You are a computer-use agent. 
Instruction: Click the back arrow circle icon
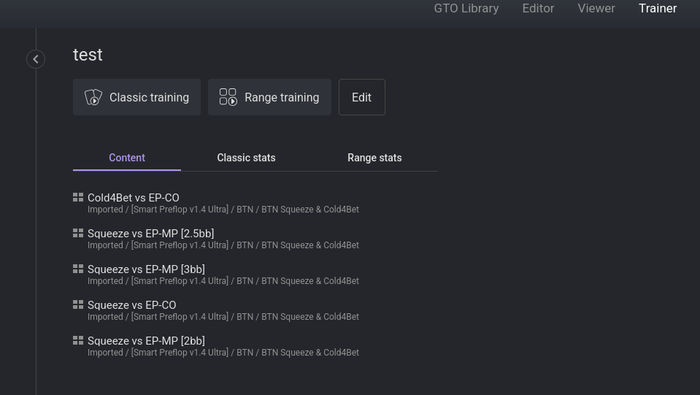click(x=36, y=59)
